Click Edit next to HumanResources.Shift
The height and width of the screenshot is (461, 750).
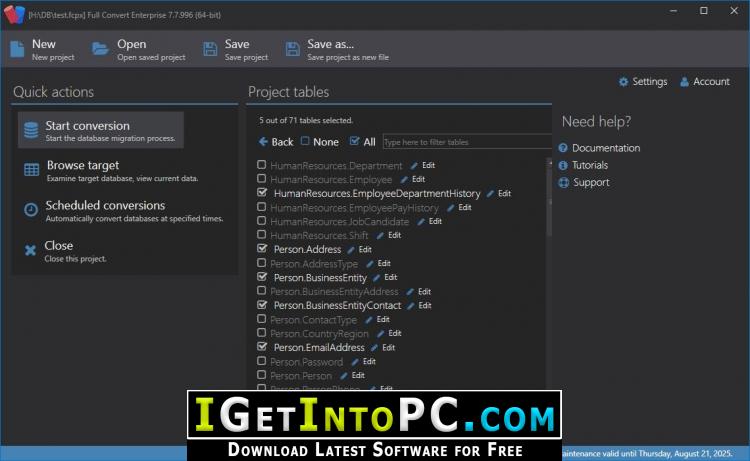click(x=395, y=235)
